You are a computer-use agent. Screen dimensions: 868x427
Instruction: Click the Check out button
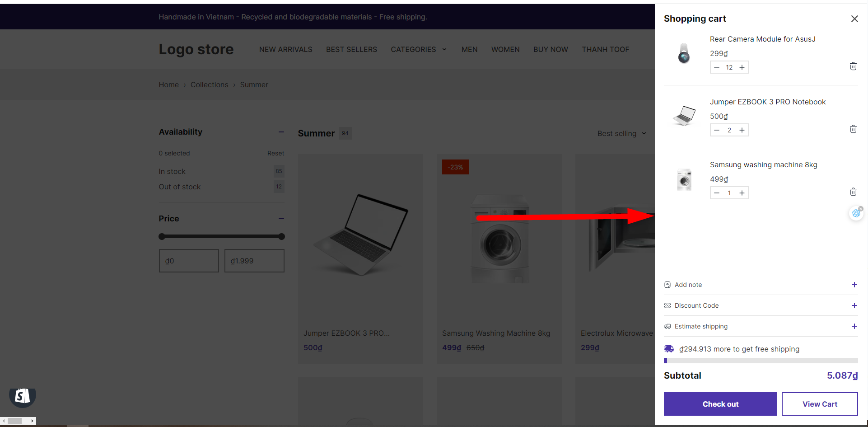tap(720, 404)
